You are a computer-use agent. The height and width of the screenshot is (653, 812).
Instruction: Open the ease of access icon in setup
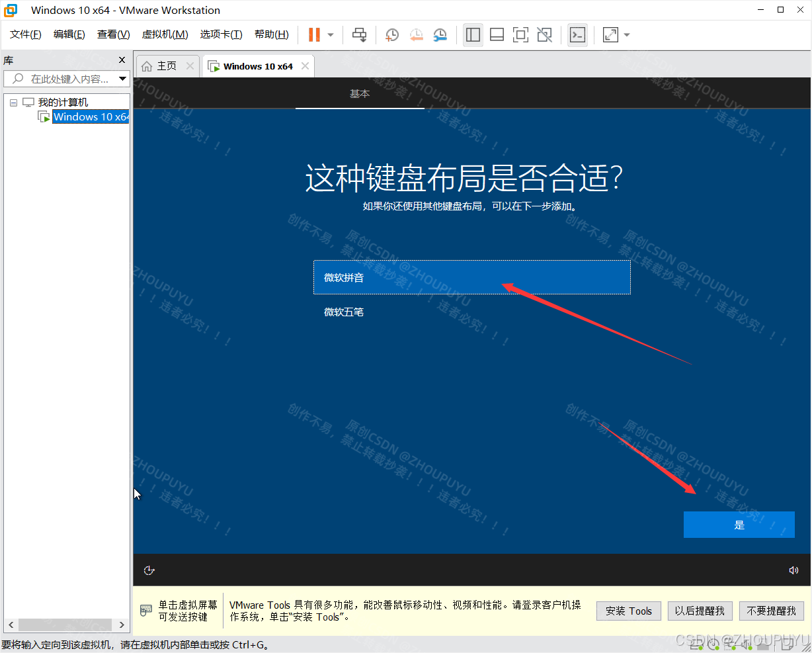149,570
